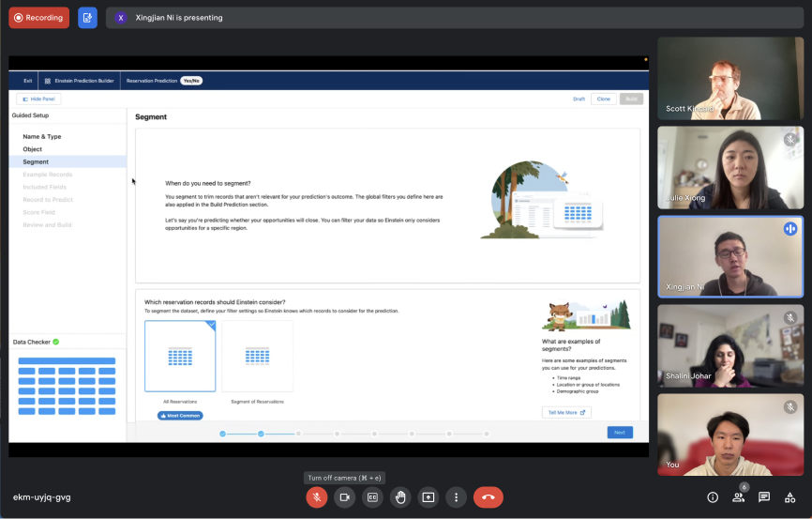Open Record to Predict setup step

(x=48, y=200)
